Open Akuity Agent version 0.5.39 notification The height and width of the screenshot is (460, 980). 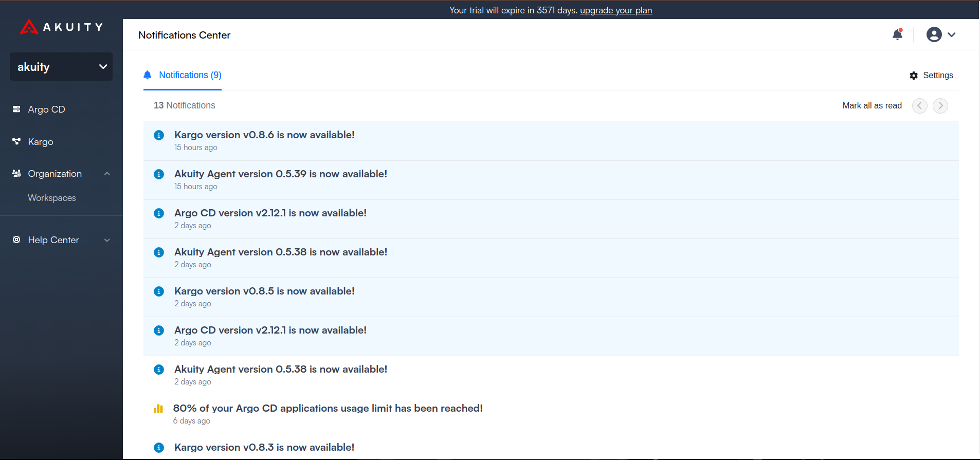tap(551, 180)
